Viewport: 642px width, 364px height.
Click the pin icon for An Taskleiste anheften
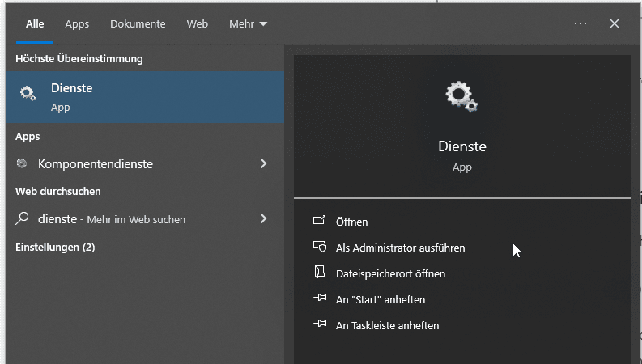(319, 325)
